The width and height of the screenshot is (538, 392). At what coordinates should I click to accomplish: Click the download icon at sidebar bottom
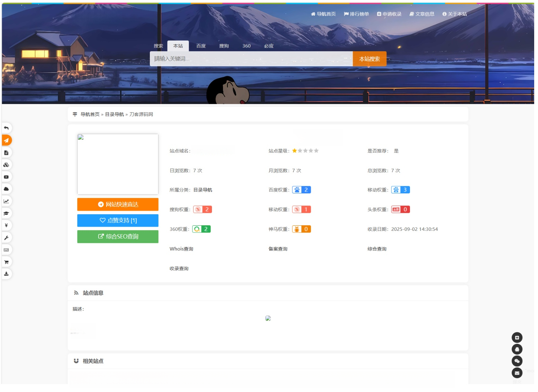(x=6, y=274)
